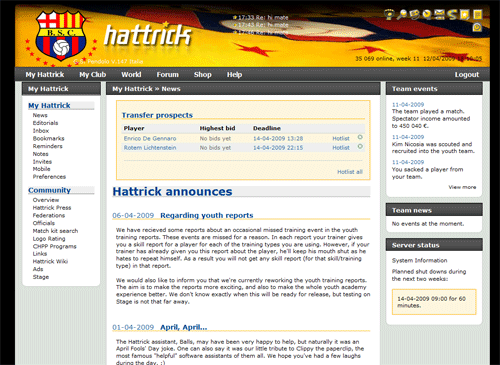Open Federations link

click(49, 215)
